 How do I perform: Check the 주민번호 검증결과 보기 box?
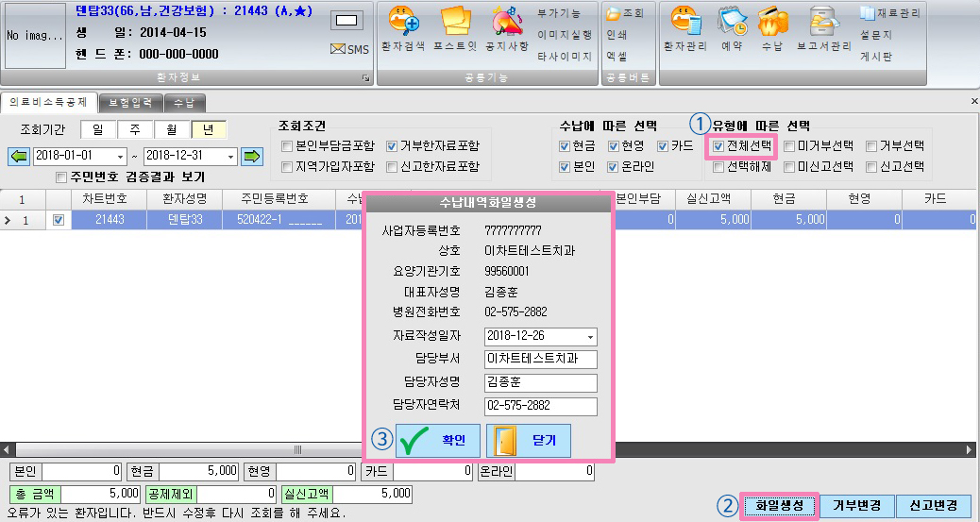click(x=61, y=177)
